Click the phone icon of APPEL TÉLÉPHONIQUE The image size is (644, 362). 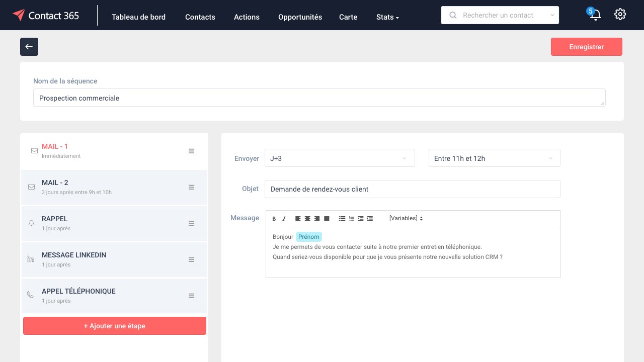click(31, 295)
